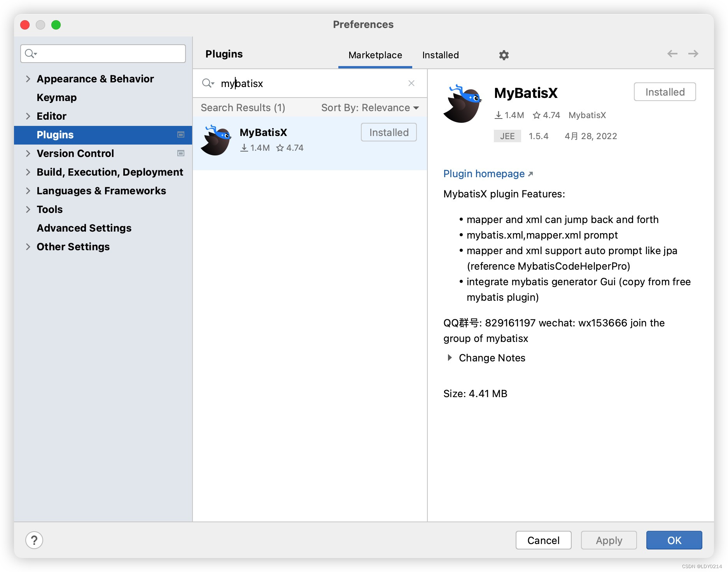The image size is (728, 572).
Task: Open the Sort By: Relevance dropdown
Action: 370,108
